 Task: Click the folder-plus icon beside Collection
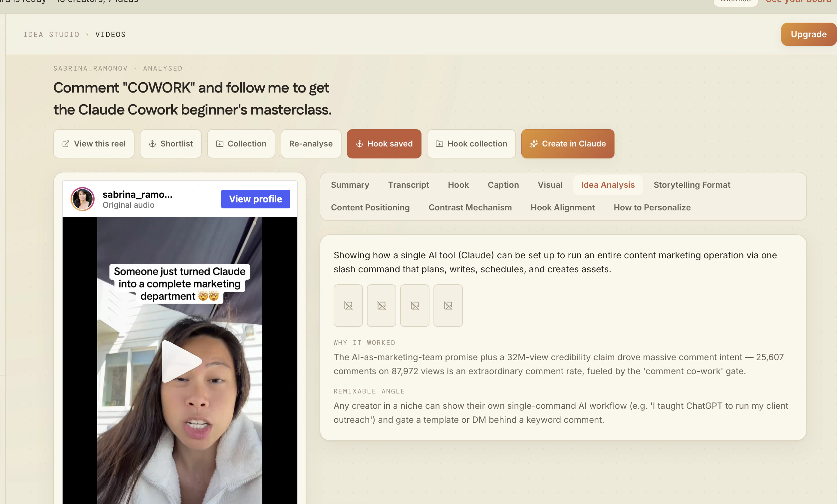pos(220,144)
